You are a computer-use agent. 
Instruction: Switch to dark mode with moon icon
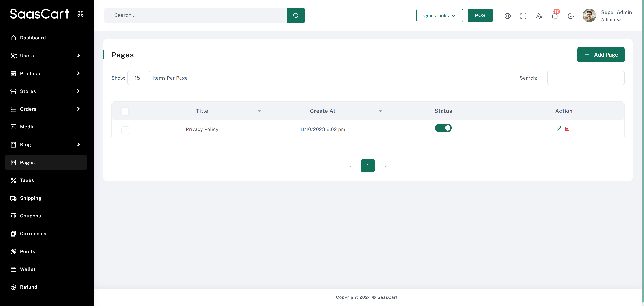click(571, 16)
